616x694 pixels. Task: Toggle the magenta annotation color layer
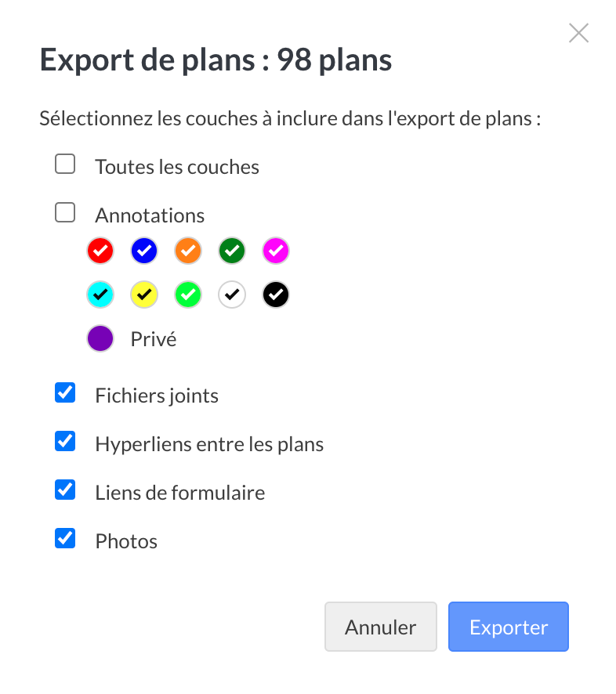coord(276,251)
